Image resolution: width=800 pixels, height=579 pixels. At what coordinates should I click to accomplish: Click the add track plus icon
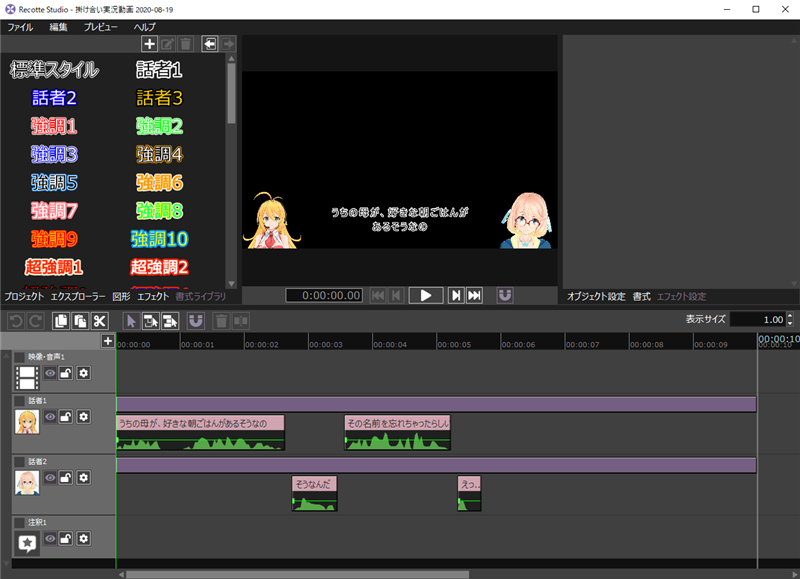coord(108,341)
